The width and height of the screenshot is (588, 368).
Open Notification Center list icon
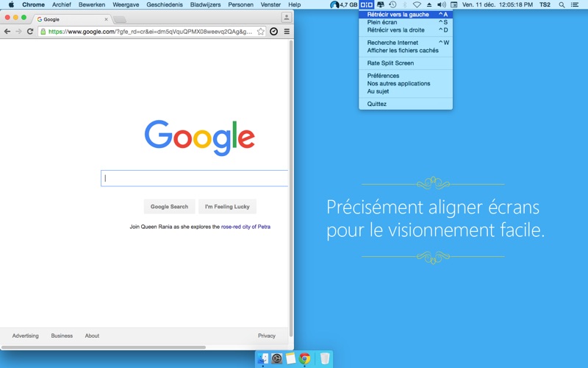click(x=575, y=4)
